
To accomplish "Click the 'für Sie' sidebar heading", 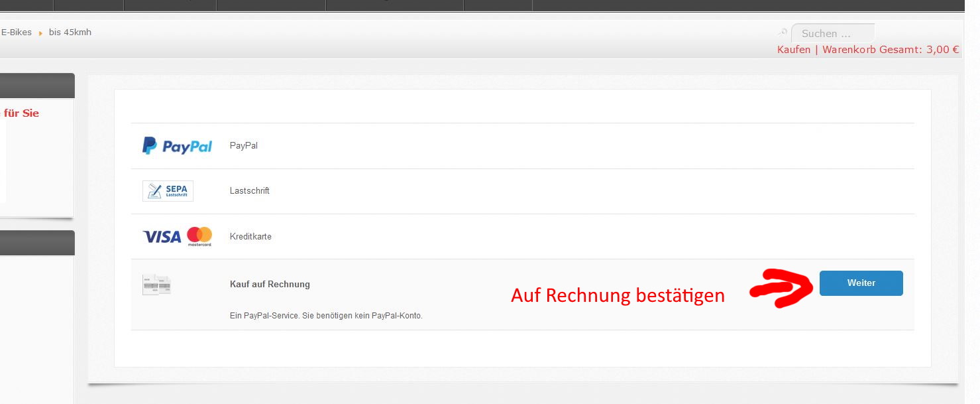I will coord(21,113).
